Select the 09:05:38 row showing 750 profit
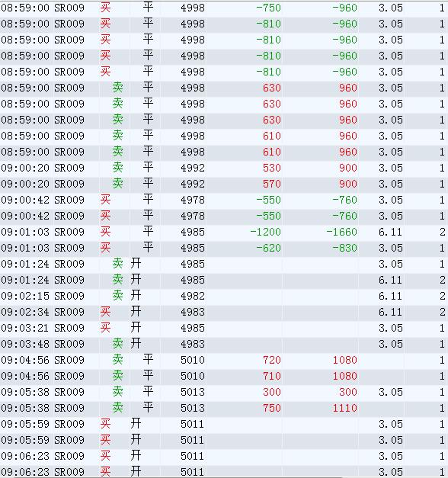The image size is (448, 478). tap(224, 408)
